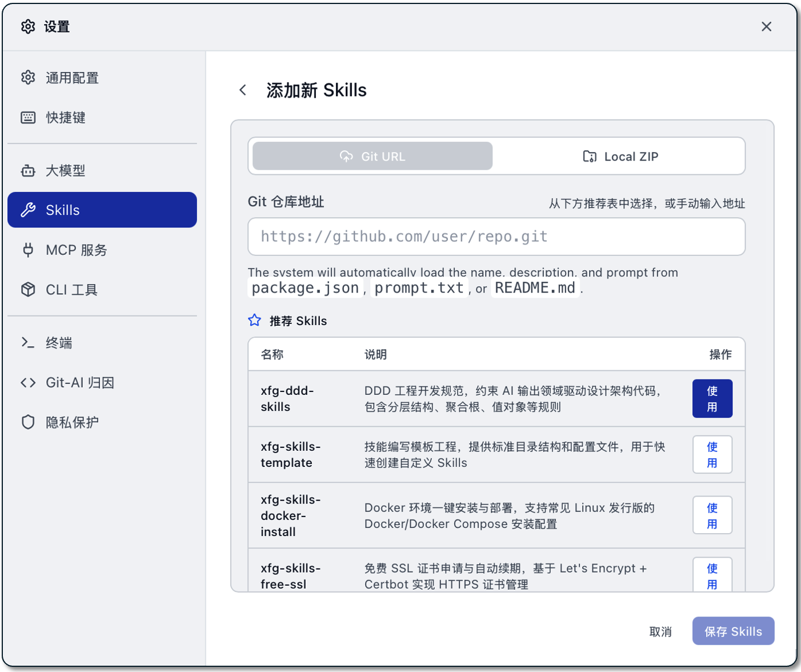Screen dimensions: 801x672
Task: Click the keyboard icon beside 快捷键
Action: [x=28, y=118]
